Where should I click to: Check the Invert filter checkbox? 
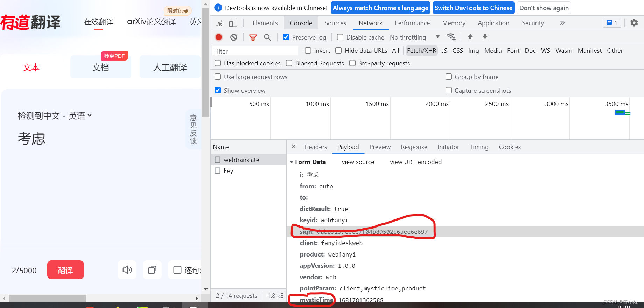[308, 50]
